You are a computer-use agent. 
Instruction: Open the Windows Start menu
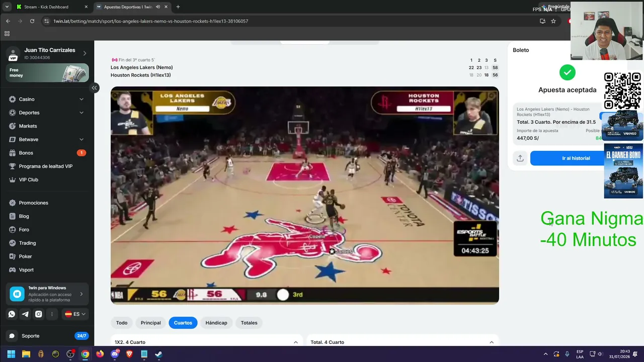point(11,354)
